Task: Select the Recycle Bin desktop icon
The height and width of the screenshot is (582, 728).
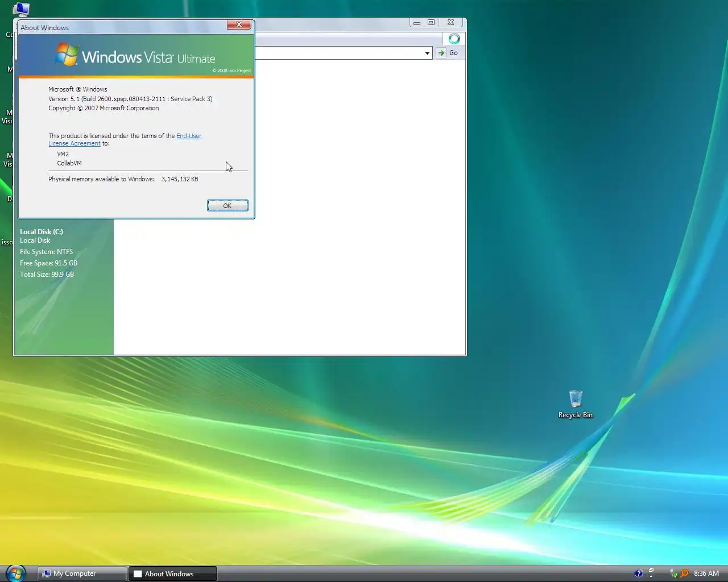Action: click(x=576, y=404)
